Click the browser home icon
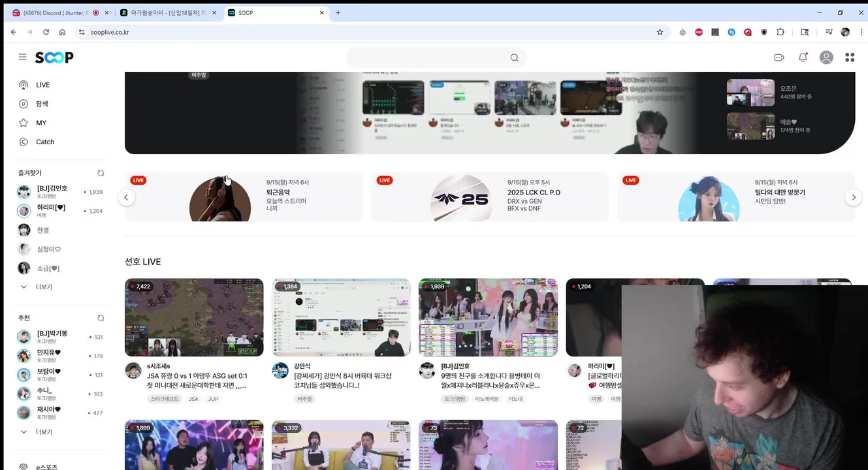 [x=62, y=32]
